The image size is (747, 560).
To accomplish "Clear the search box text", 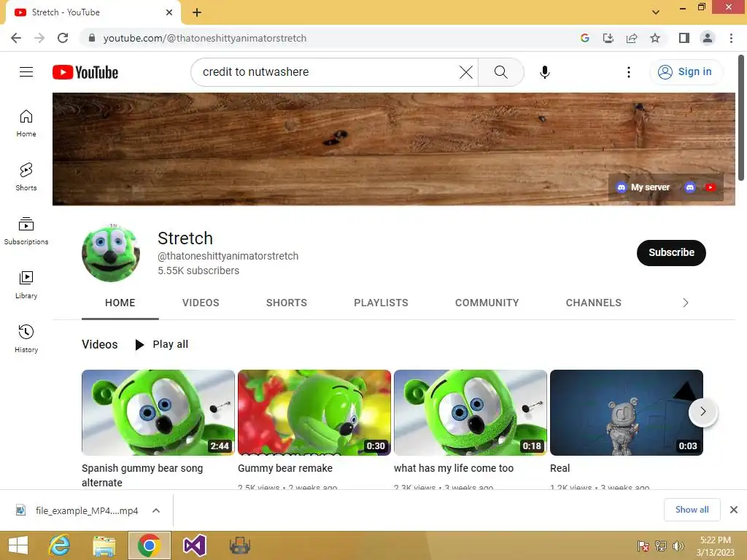I will pos(465,72).
